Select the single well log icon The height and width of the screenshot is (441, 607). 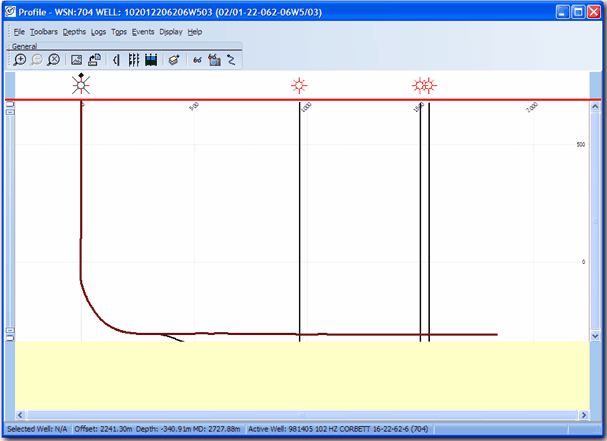(x=116, y=60)
